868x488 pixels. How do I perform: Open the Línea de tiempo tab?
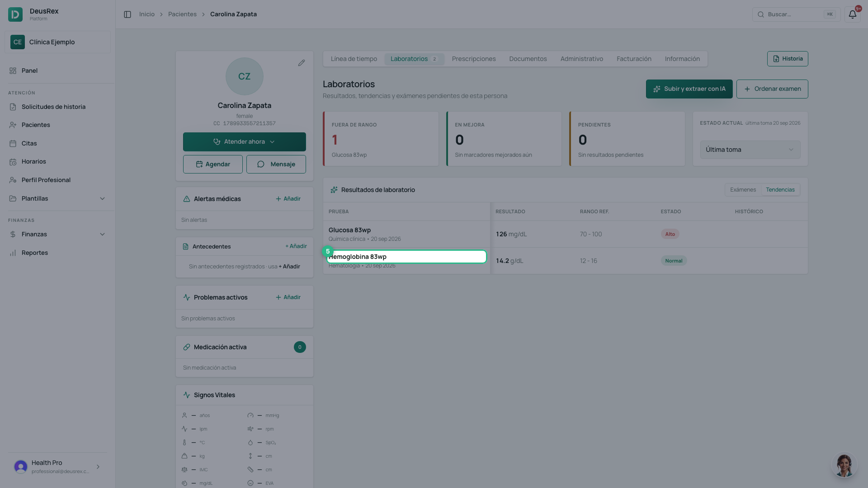coord(354,59)
